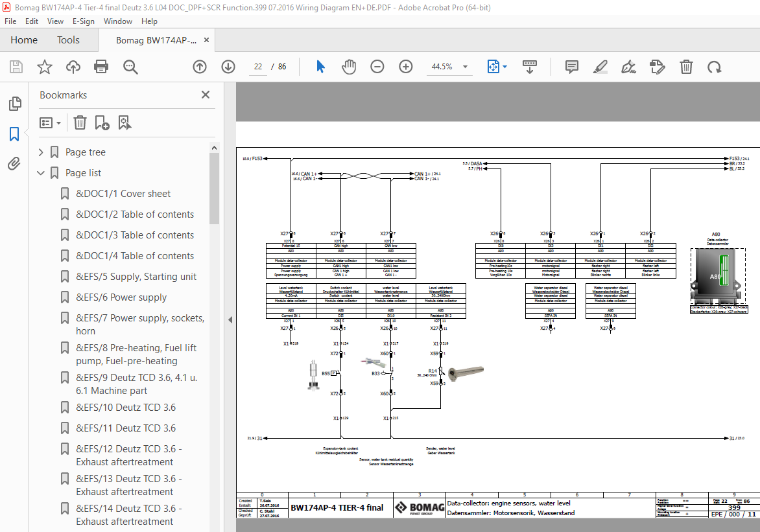Switch to the Tools tab
Image resolution: width=760 pixels, height=532 pixels.
click(68, 40)
